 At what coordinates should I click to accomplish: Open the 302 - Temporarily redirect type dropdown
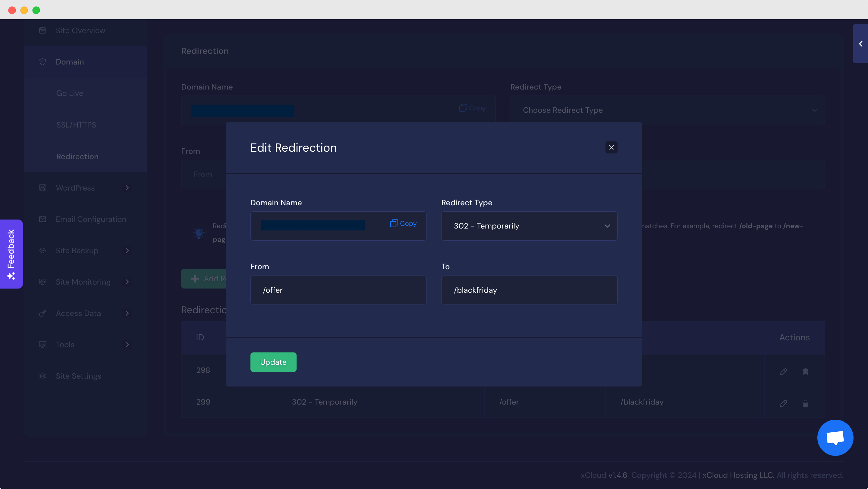tap(529, 226)
